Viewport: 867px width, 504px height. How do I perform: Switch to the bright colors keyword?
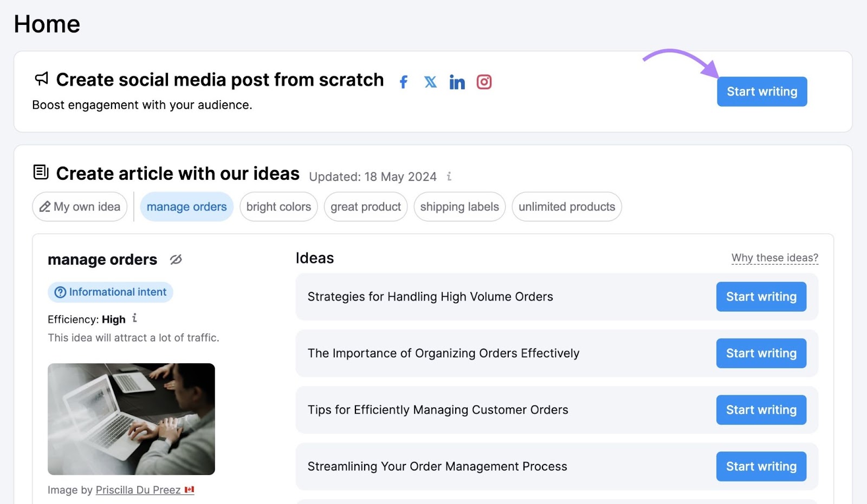(x=278, y=206)
